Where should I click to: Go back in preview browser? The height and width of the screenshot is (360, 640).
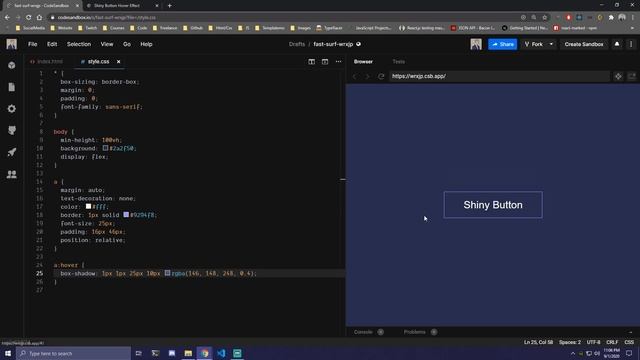pyautogui.click(x=354, y=76)
